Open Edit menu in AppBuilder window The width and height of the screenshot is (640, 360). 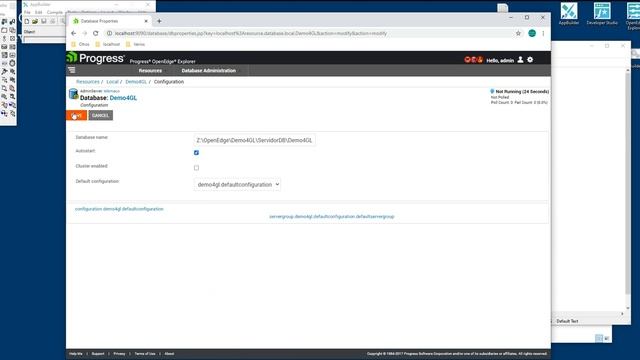click(38, 12)
